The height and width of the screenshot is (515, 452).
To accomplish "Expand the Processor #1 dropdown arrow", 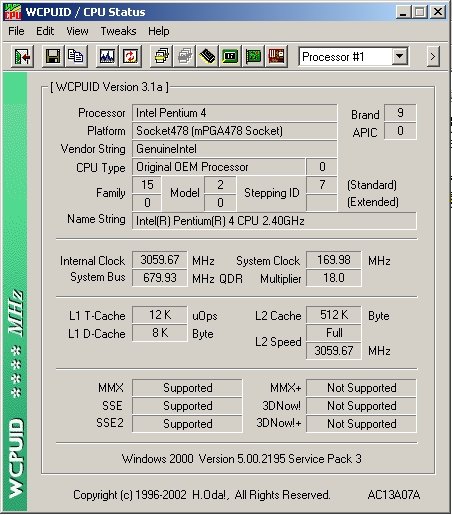I will pos(399,57).
